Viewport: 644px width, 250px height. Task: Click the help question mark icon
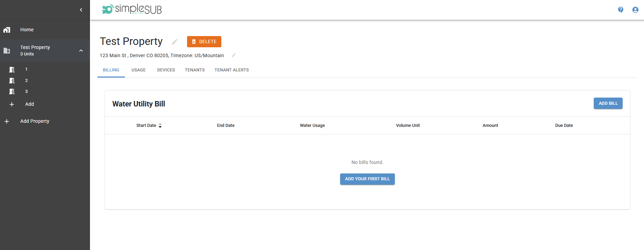621,10
